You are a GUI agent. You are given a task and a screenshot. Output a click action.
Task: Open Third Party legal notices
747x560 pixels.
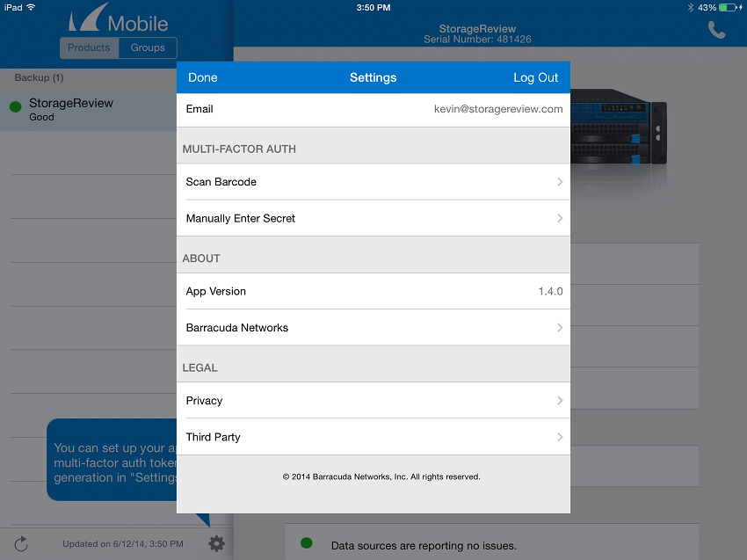coord(373,437)
